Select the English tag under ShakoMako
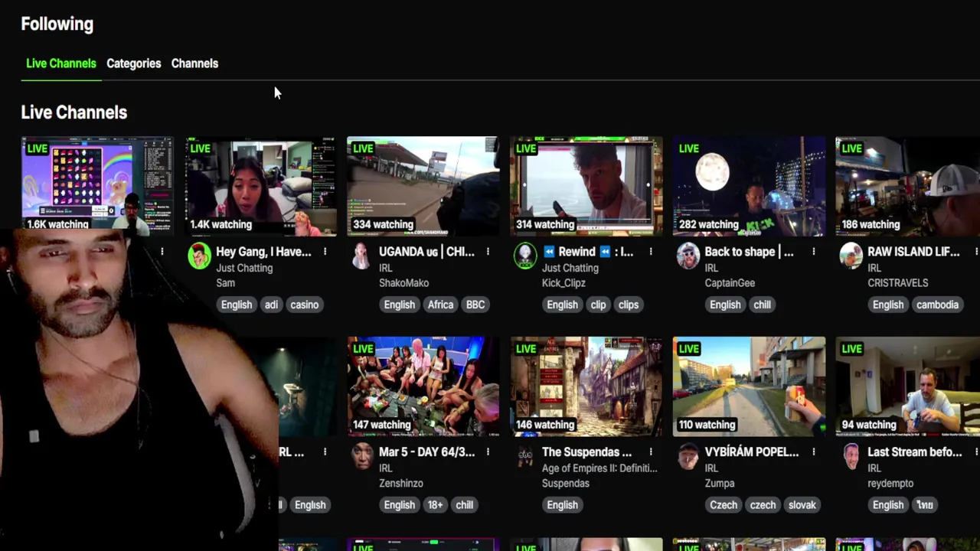Viewport: 980px width, 551px height. pyautogui.click(x=399, y=305)
